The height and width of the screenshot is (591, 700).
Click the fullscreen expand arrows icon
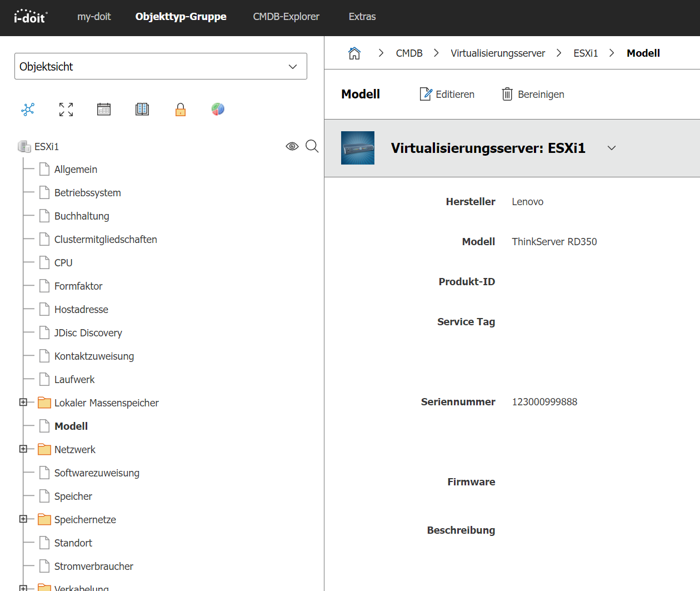pos(66,110)
